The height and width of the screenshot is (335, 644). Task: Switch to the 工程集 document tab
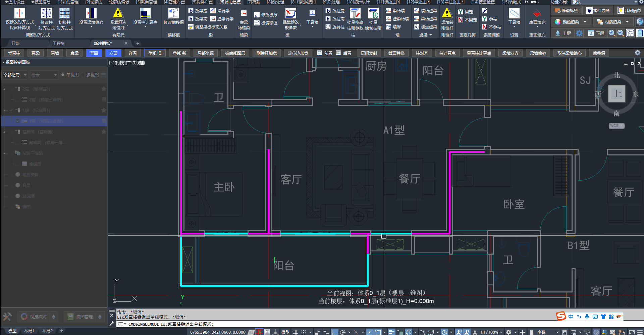point(59,44)
